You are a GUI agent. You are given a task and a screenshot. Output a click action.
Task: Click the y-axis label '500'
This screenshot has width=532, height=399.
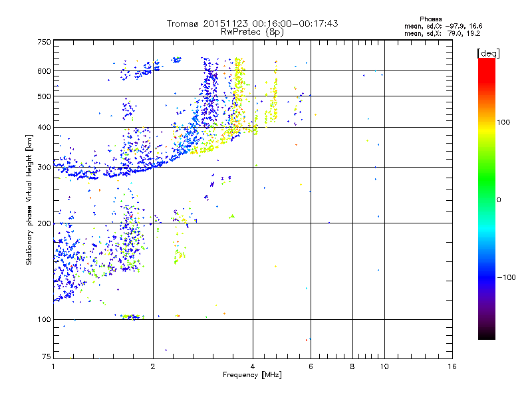(x=45, y=96)
